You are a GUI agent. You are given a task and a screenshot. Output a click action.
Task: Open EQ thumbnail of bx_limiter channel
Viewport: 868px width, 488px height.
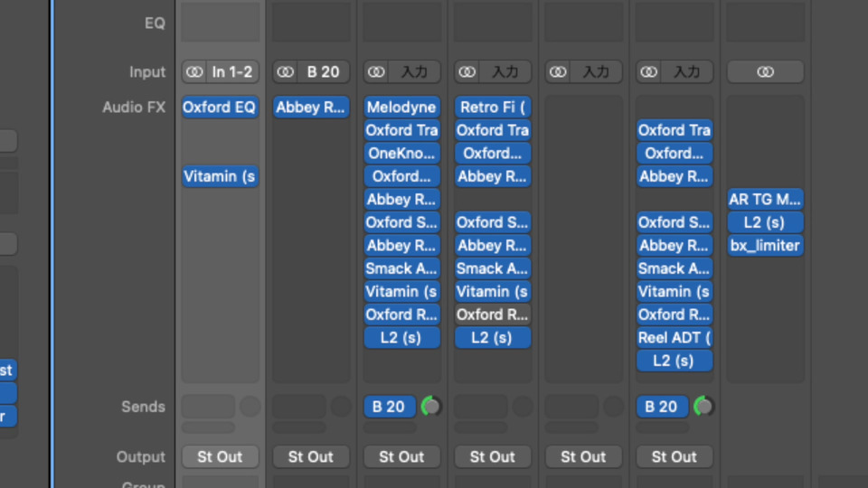(765, 22)
